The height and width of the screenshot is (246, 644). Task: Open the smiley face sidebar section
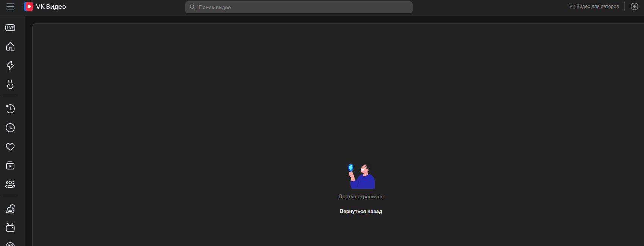click(x=10, y=85)
